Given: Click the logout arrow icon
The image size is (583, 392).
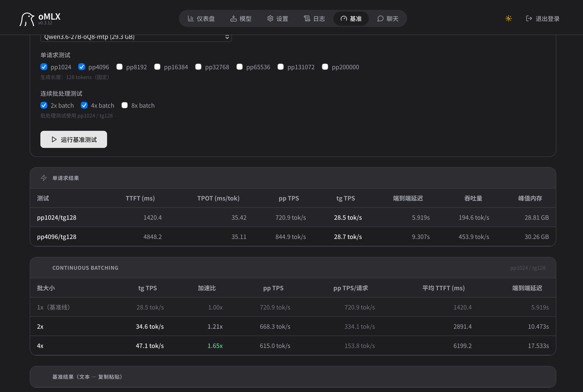Looking at the screenshot, I should [529, 19].
